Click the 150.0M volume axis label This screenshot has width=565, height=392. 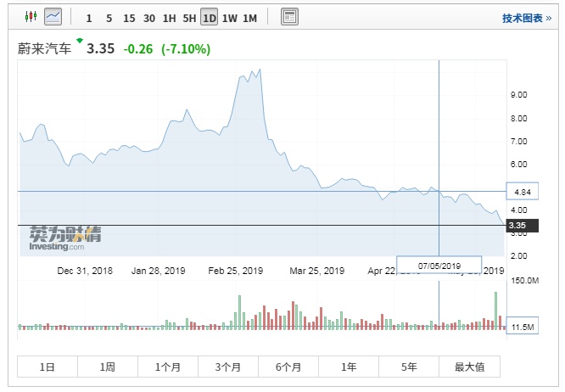[525, 280]
